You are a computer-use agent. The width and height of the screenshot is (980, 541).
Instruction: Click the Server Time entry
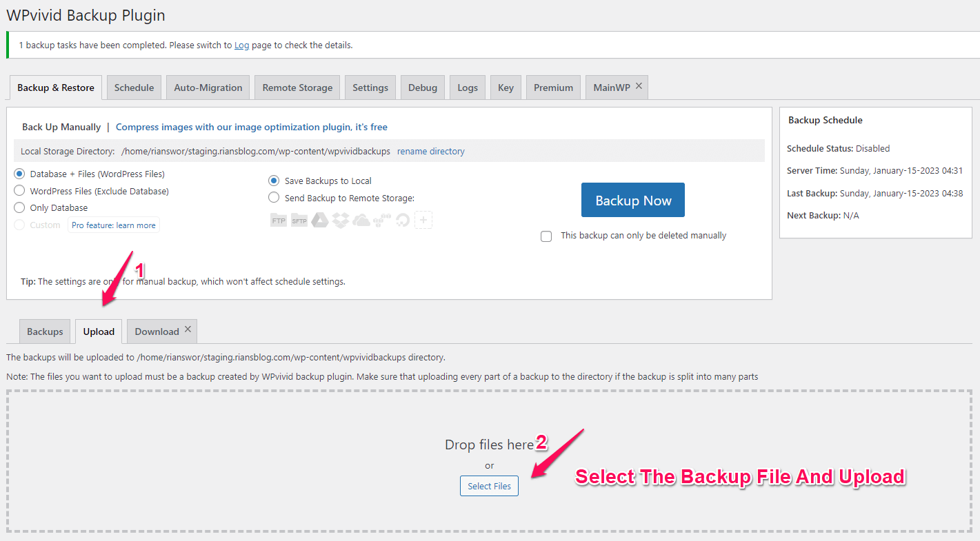coord(874,170)
